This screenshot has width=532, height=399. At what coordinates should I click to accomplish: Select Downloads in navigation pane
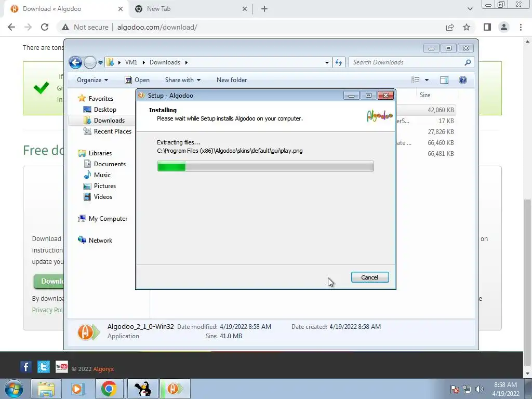[104, 121]
